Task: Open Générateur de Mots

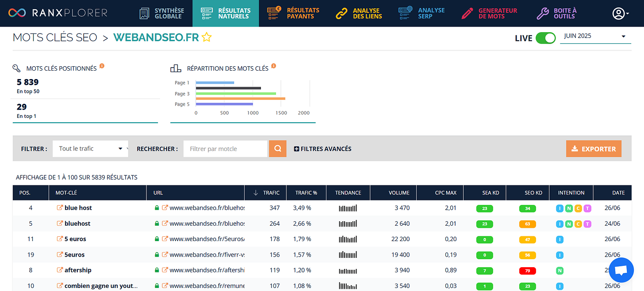Action: click(489, 13)
